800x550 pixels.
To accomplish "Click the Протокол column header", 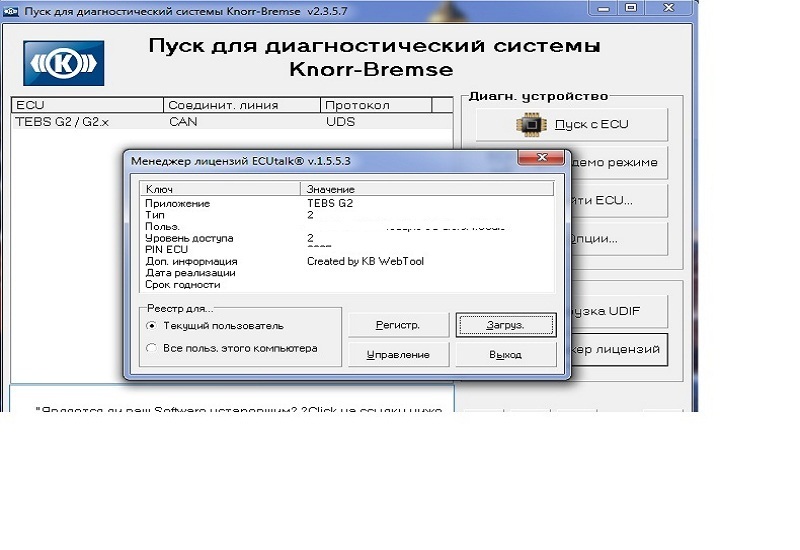I will [376, 105].
